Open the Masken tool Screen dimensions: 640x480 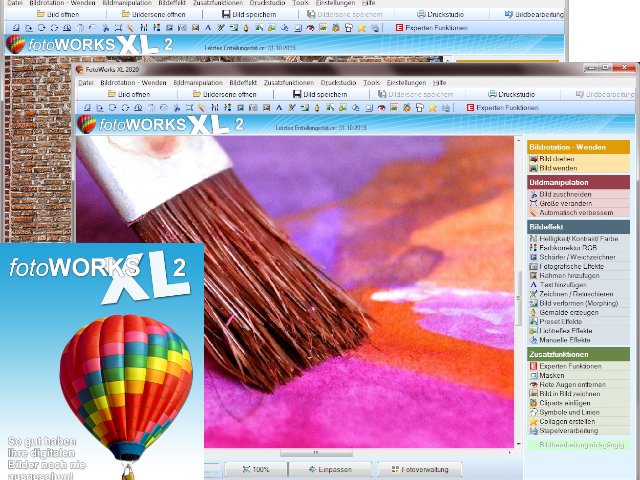coord(557,375)
